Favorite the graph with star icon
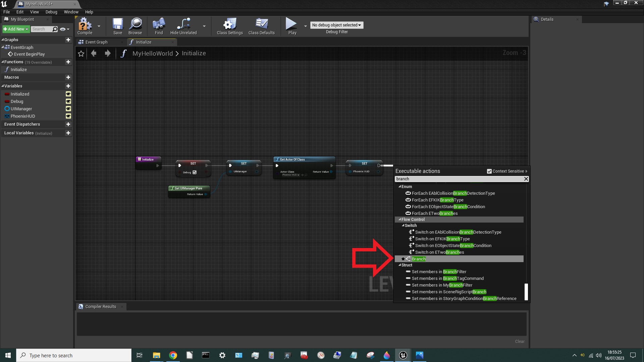 tap(81, 53)
